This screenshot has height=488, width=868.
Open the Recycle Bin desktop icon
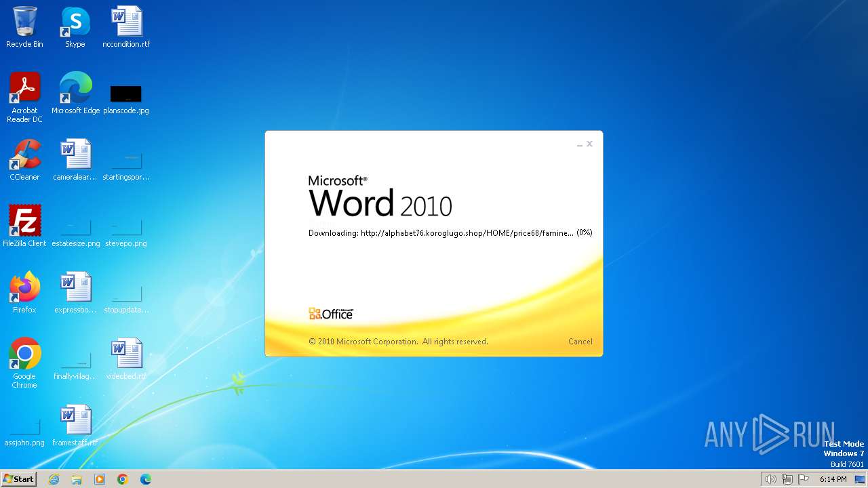[x=24, y=27]
